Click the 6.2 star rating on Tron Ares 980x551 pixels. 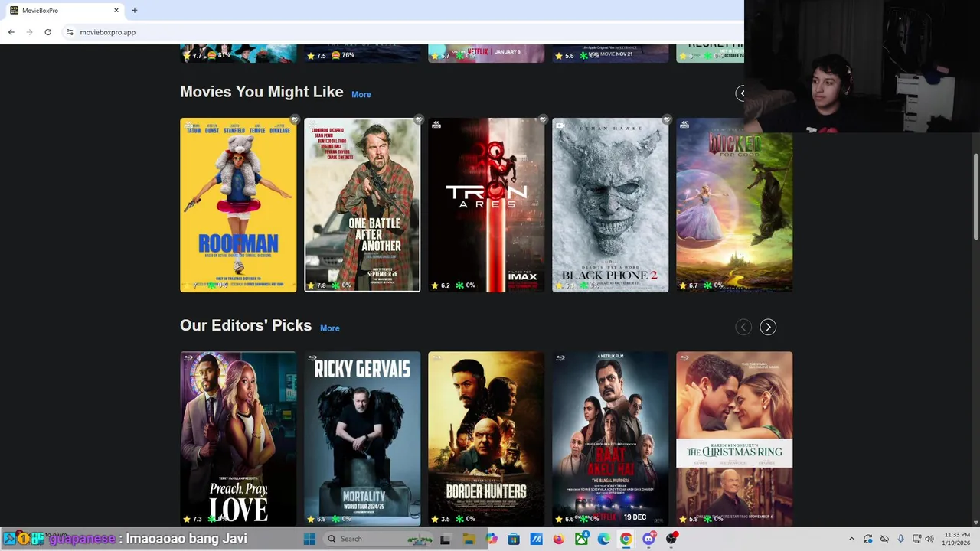tap(440, 285)
